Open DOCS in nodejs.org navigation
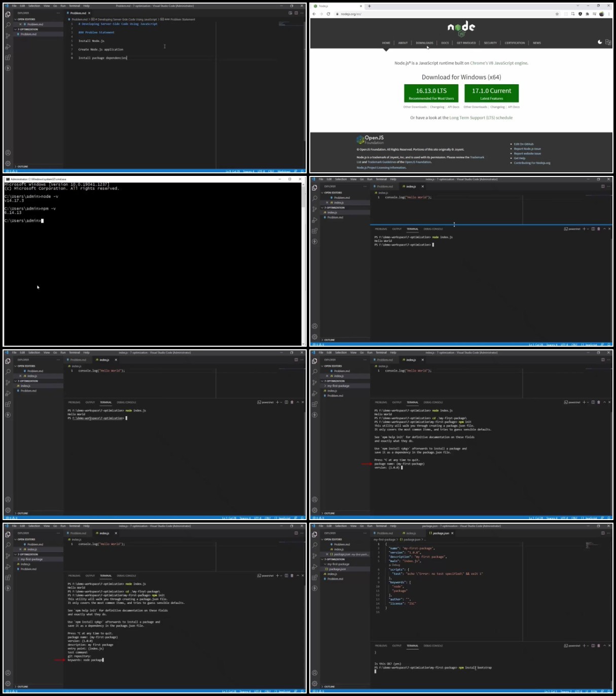Screen dimensions: 616x696 pos(445,43)
